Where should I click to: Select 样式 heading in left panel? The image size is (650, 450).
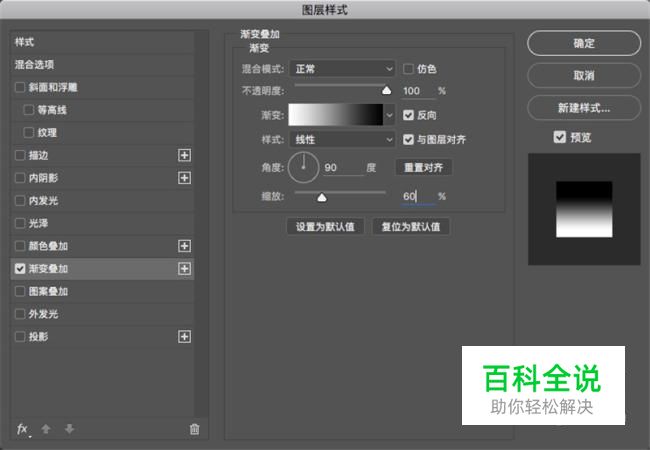(x=24, y=42)
